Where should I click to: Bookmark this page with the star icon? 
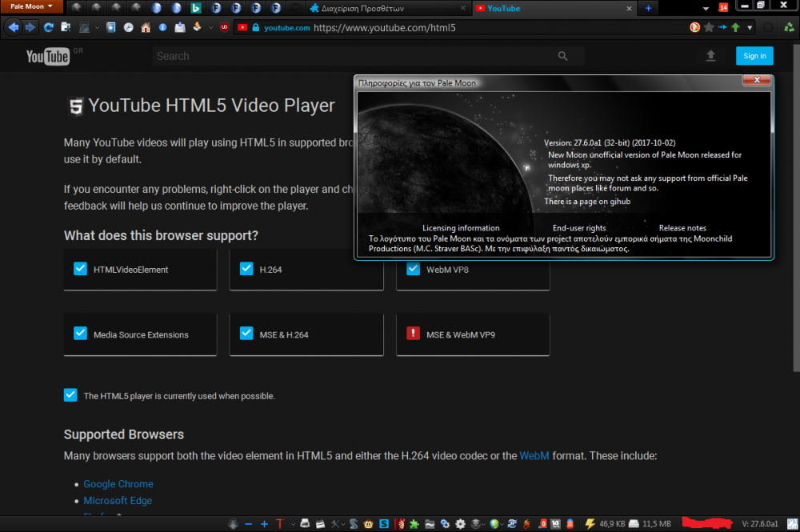[x=708, y=26]
